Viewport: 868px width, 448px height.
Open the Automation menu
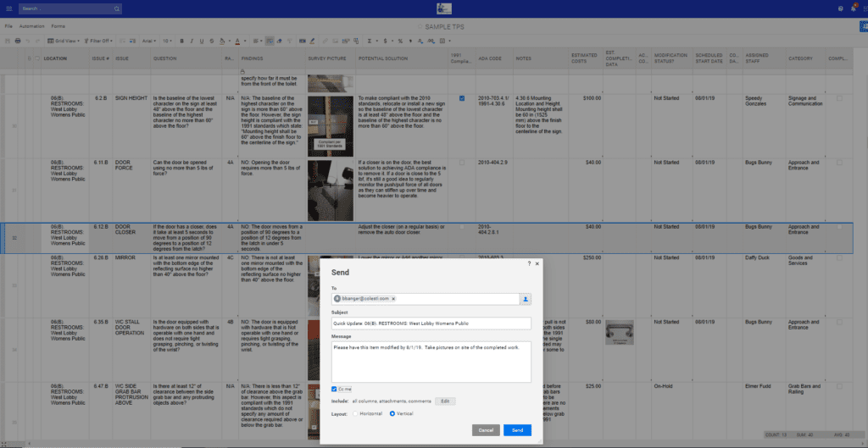(x=31, y=26)
